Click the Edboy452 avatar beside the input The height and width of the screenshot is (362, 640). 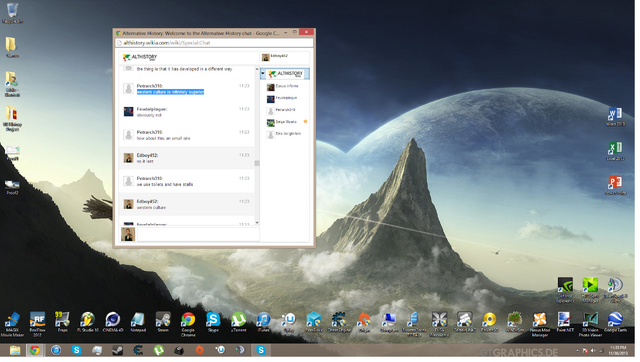coord(128,235)
